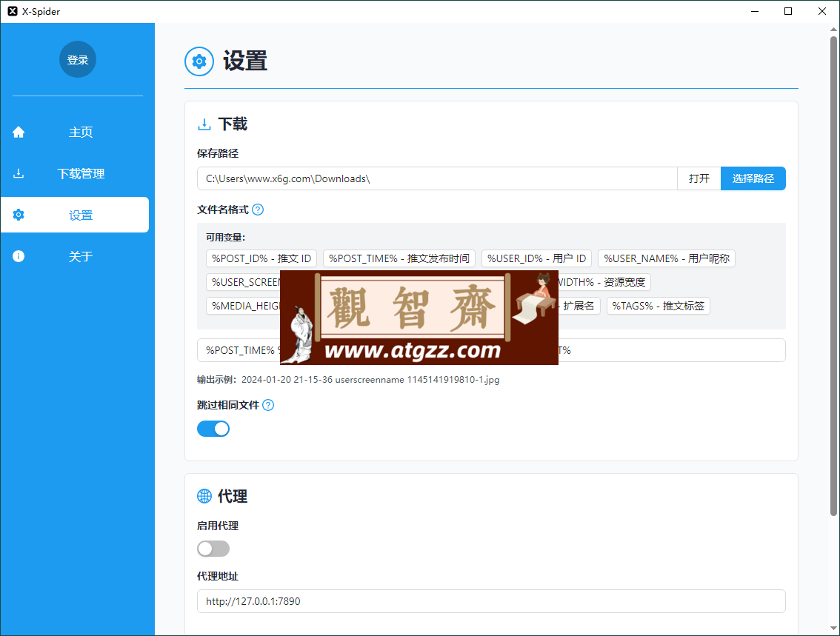Click the X-Spider title bar app icon
The width and height of the screenshot is (840, 636).
(x=13, y=11)
